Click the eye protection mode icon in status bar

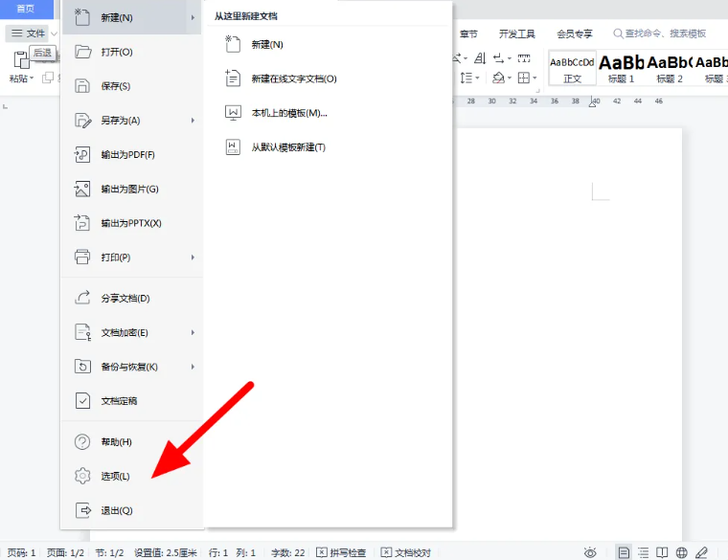pos(591,552)
